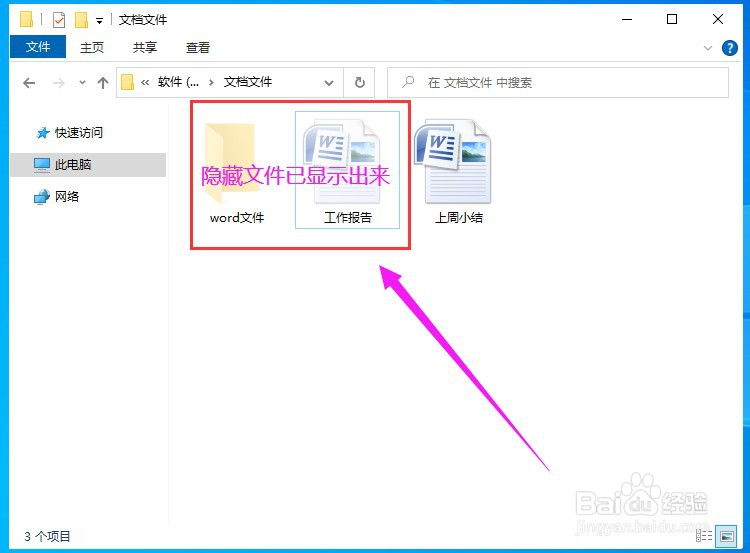The height and width of the screenshot is (553, 750).
Task: Refresh the 文档文件 folder view
Action: [360, 83]
